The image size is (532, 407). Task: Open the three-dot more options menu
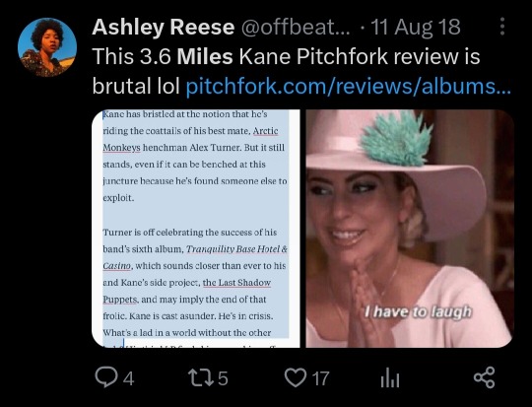point(502,27)
